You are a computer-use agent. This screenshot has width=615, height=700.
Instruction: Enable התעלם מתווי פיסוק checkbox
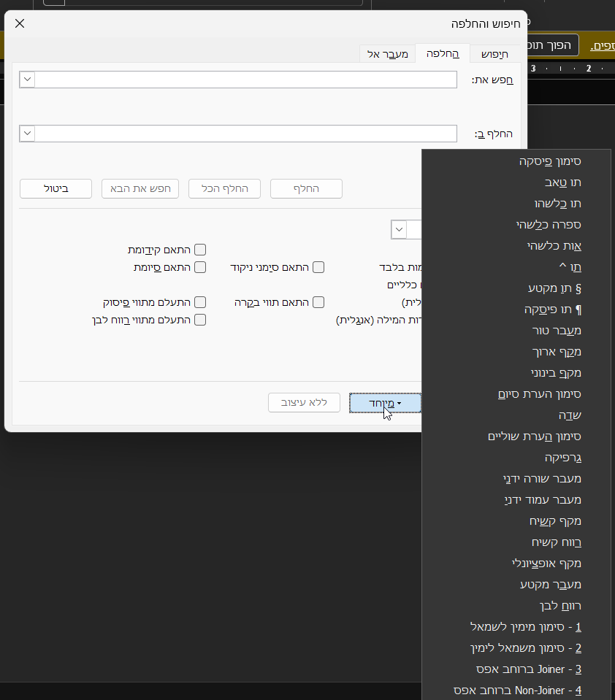tap(200, 302)
